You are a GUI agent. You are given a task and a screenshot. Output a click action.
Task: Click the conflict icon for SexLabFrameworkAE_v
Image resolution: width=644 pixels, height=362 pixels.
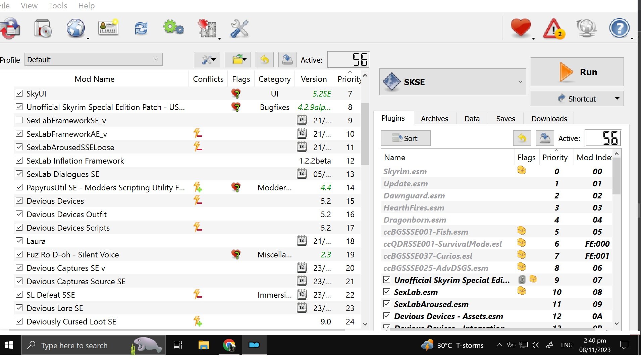(198, 133)
